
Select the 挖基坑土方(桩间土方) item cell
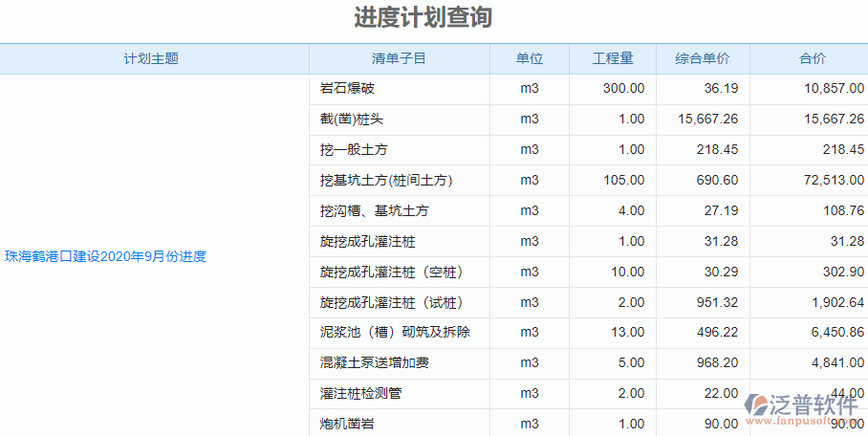pyautogui.click(x=400, y=180)
